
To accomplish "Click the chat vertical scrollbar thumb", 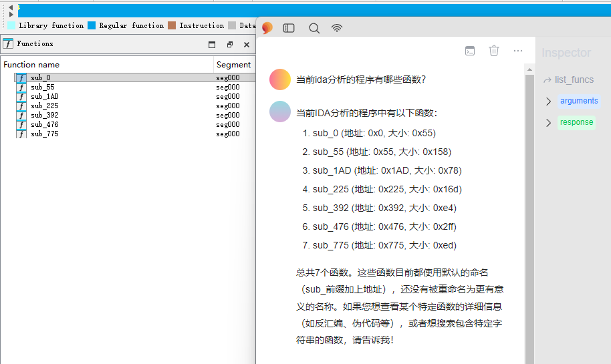I will [529, 219].
